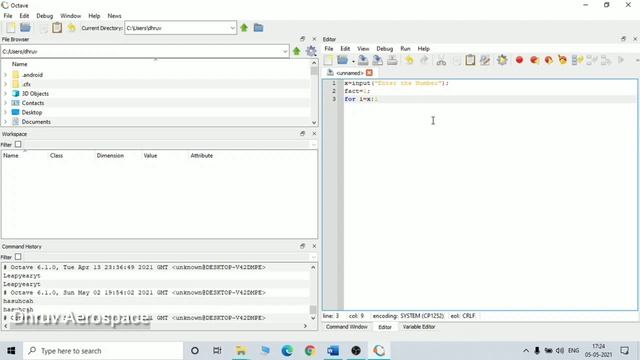Switch to the Variable Editor tab
The width and height of the screenshot is (640, 360).
(419, 327)
